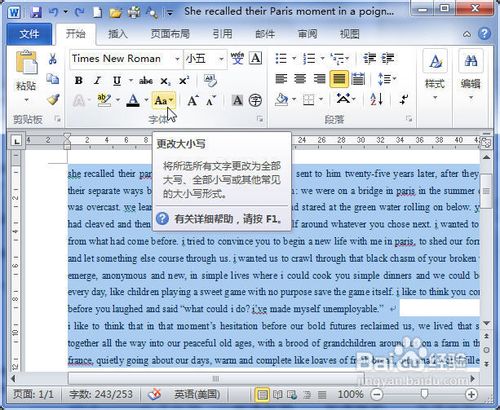The image size is (500, 410).
Task: Toggle Italic formatting
Action: point(97,80)
